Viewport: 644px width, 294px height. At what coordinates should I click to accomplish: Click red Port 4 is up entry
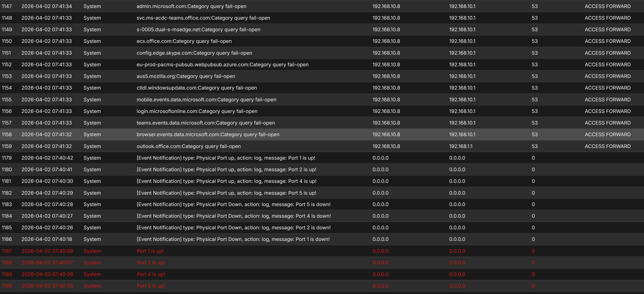click(150, 274)
